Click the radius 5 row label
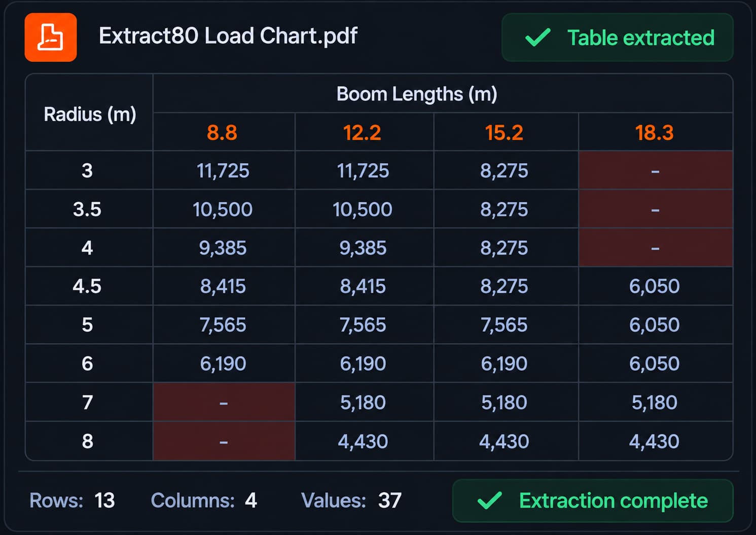756x535 pixels. [x=87, y=325]
